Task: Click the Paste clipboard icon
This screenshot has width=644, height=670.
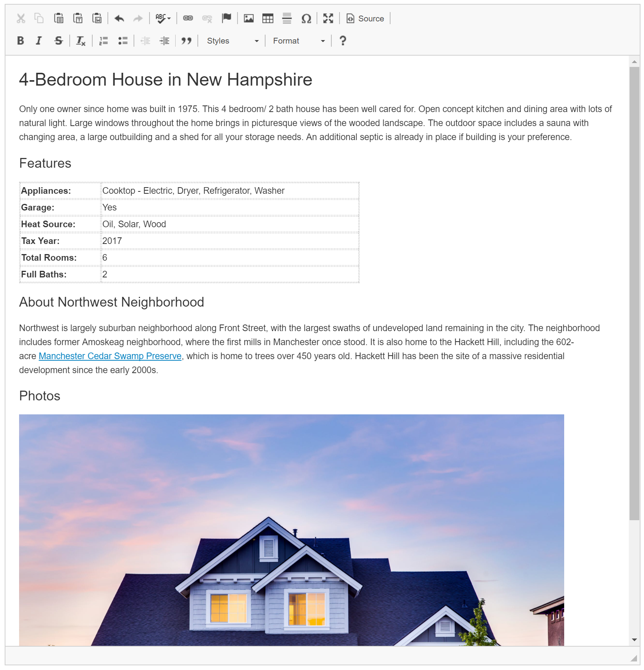Action: click(x=58, y=18)
